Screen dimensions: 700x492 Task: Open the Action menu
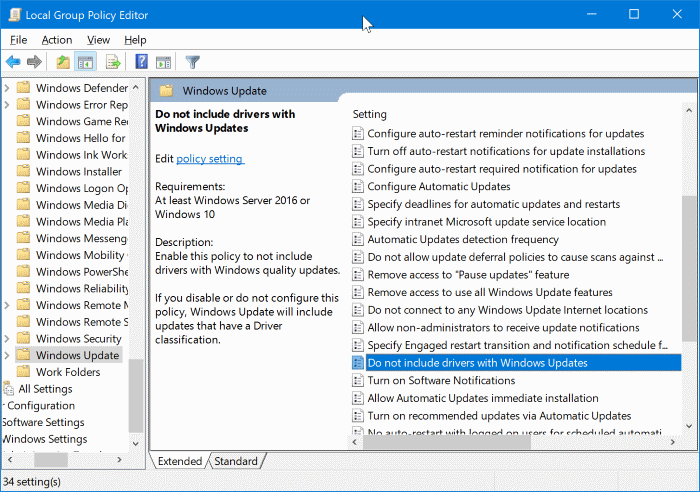57,40
